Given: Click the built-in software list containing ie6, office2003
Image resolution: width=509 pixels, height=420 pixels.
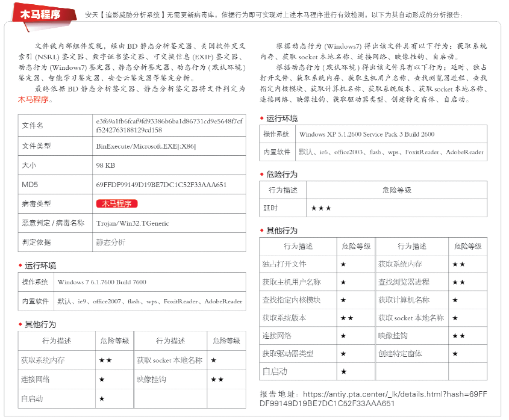Looking at the screenshot, I should click(x=391, y=152).
